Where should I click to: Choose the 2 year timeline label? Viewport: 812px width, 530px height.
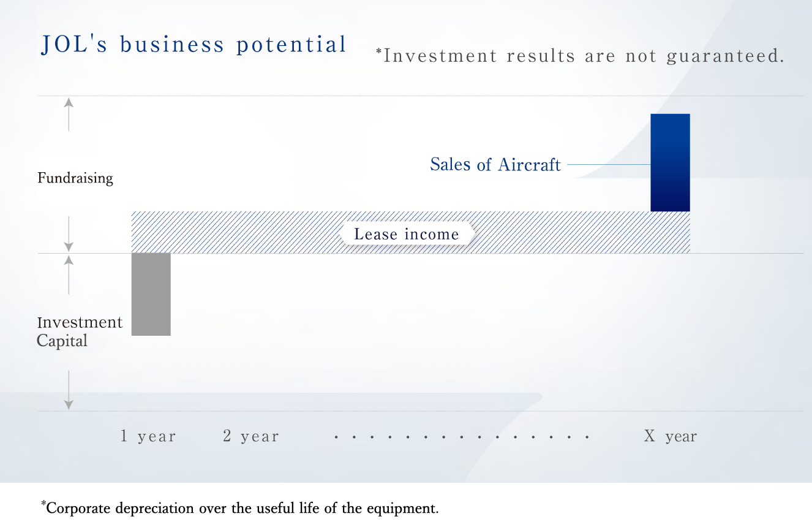251,436
